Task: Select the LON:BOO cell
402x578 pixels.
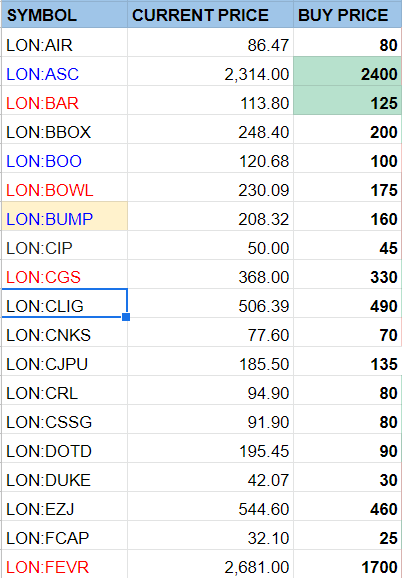Action: (x=64, y=159)
